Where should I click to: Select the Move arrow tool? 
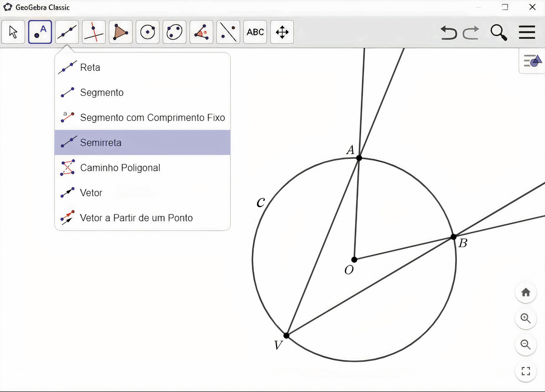point(13,32)
